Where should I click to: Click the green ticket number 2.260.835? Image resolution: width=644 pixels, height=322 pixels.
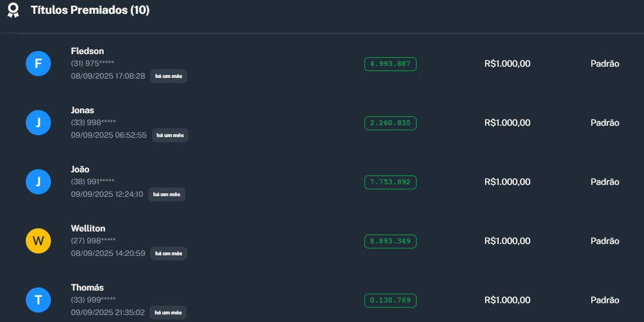pos(390,123)
